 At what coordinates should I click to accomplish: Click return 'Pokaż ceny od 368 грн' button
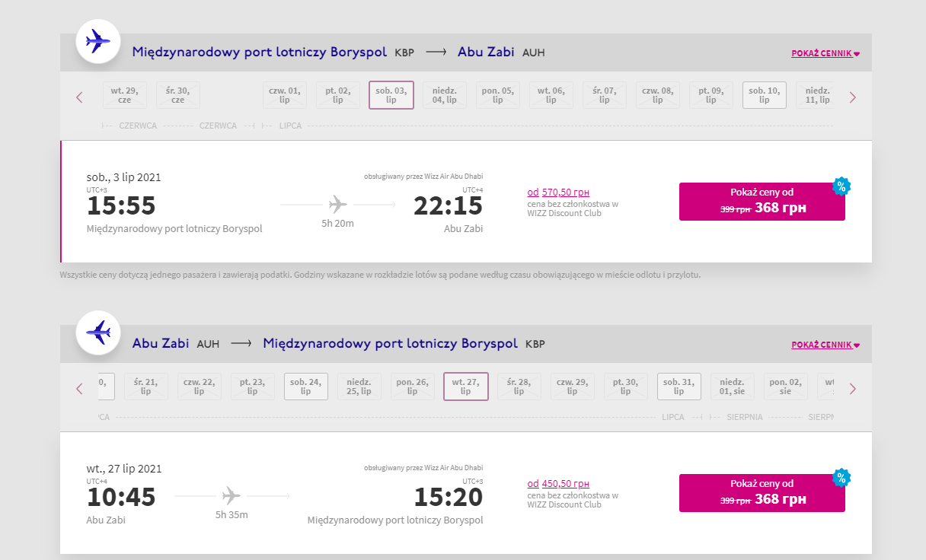point(762,493)
